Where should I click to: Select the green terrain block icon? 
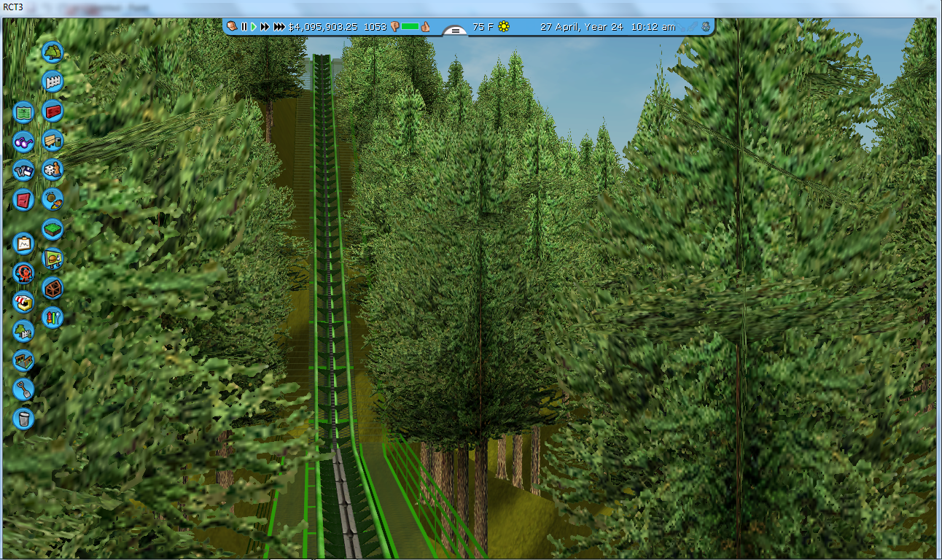52,230
